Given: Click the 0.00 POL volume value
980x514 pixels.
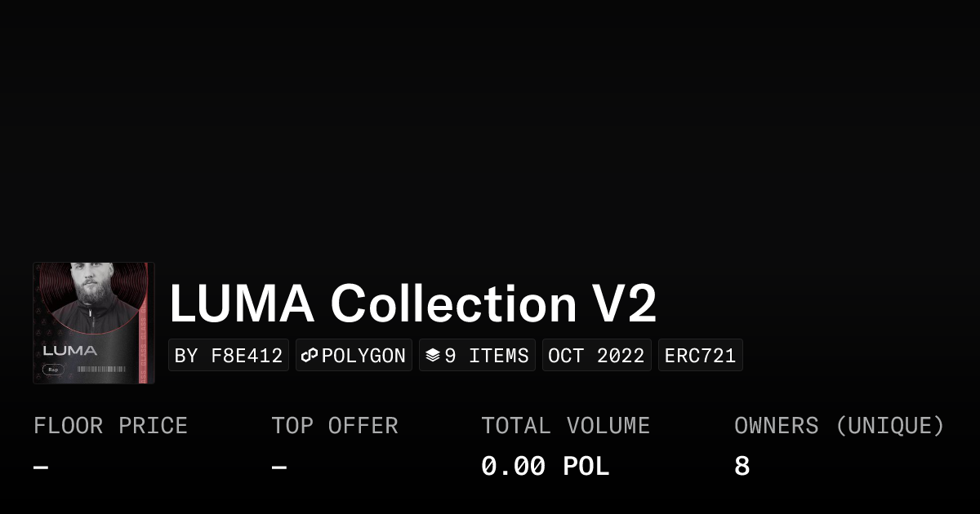Looking at the screenshot, I should tap(545, 467).
